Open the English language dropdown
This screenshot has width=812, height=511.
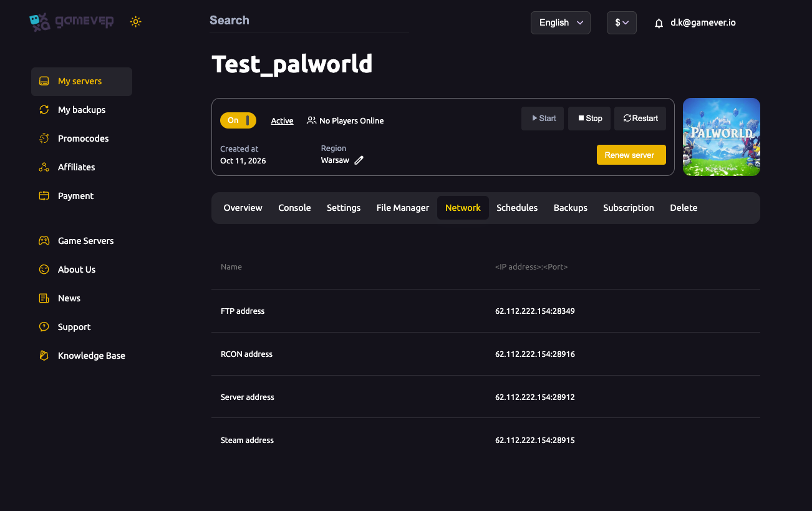pos(561,22)
